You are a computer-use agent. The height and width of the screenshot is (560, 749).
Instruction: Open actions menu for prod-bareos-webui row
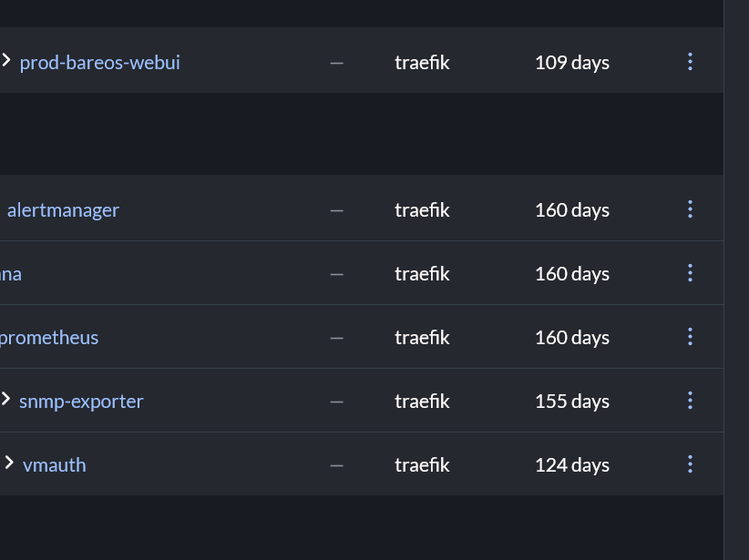tap(690, 62)
